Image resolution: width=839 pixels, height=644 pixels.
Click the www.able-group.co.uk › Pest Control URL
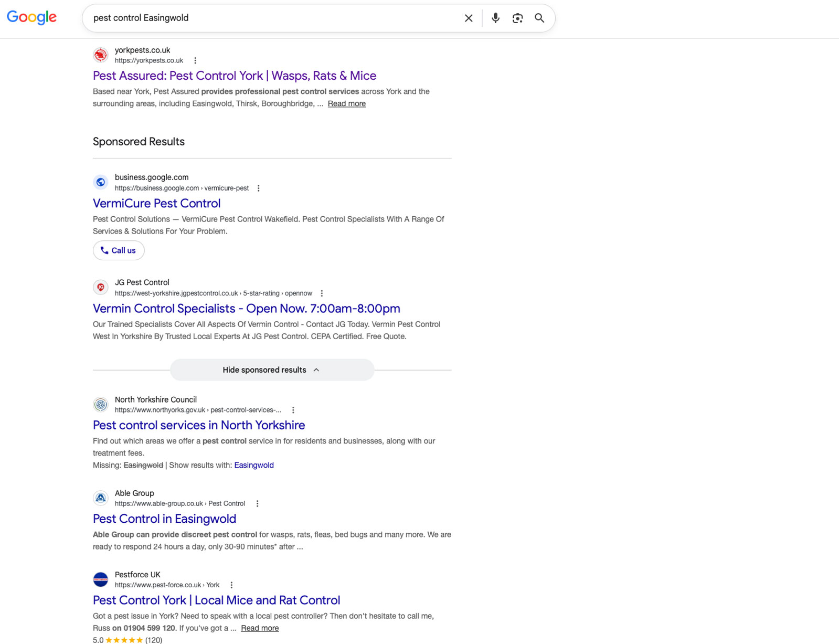click(x=180, y=503)
